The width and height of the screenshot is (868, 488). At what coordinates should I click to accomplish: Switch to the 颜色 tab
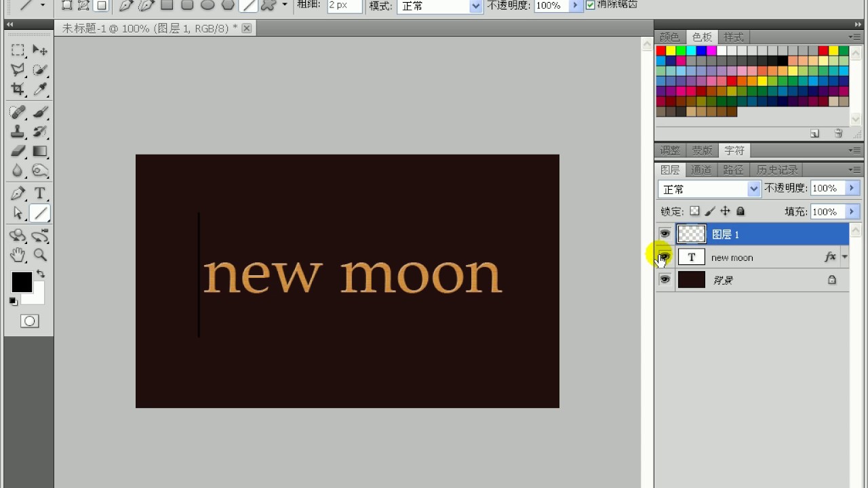pos(669,37)
